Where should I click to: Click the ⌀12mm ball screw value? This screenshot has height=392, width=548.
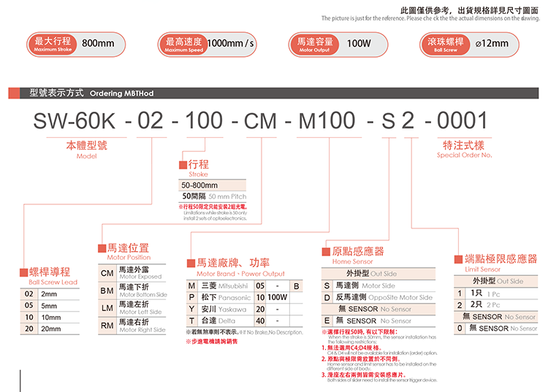click(x=491, y=44)
